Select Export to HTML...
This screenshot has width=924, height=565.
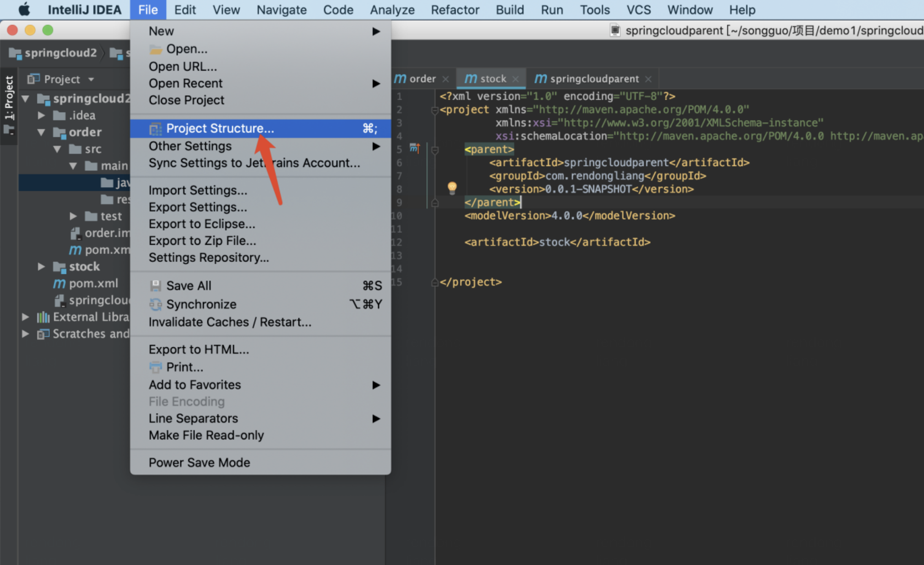coord(260,350)
